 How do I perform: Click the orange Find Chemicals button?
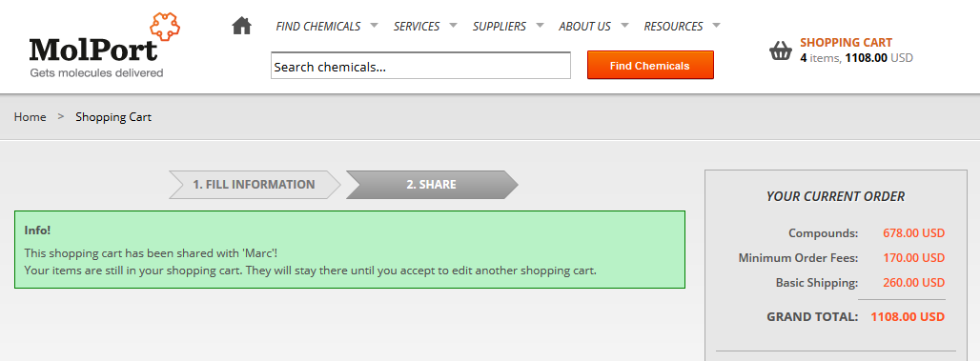click(650, 65)
